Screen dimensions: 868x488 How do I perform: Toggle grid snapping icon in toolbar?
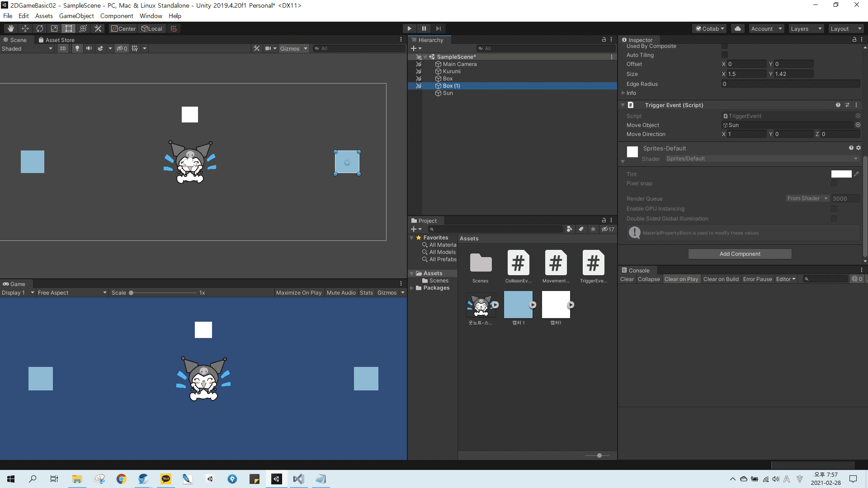[174, 28]
